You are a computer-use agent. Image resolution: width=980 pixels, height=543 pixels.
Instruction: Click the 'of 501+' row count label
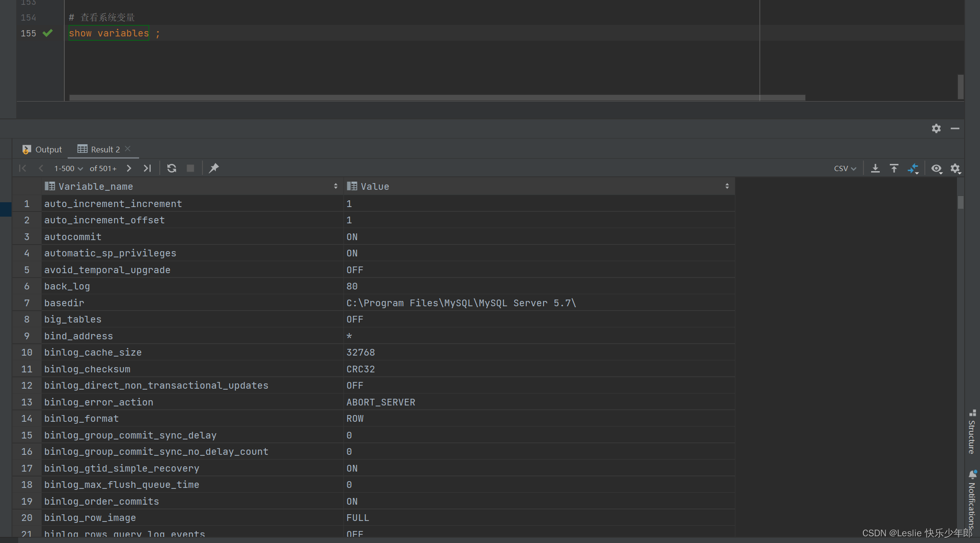coord(103,168)
